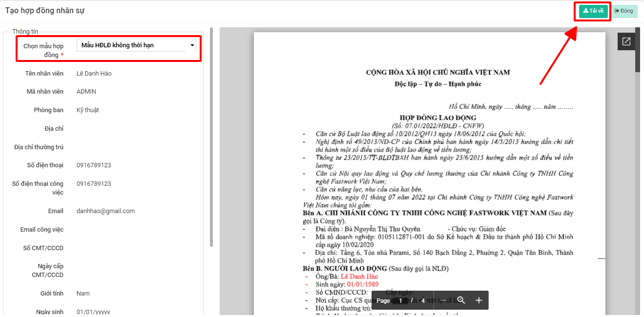Image resolution: width=644 pixels, height=317 pixels.
Task: Click the Phòng ban value Kỹ thuật
Action: point(88,110)
